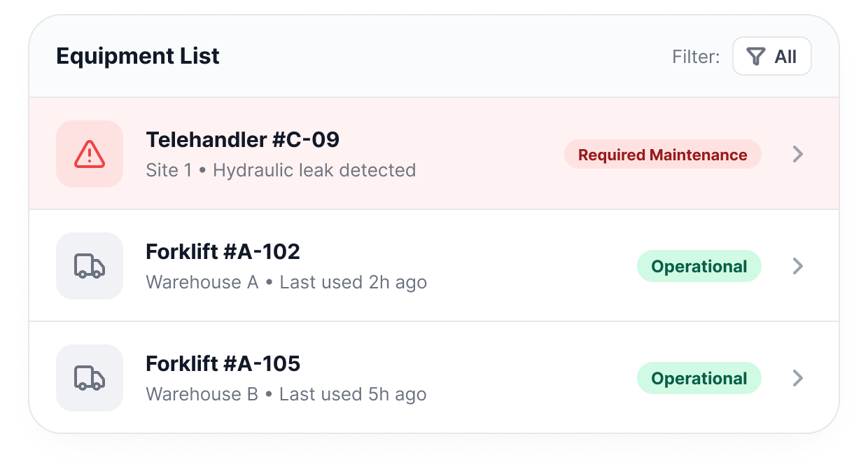868x476 pixels.
Task: Select the Required Maintenance status badge
Action: point(663,155)
